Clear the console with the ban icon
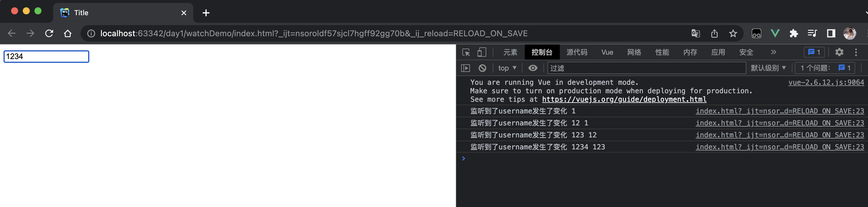 point(482,68)
